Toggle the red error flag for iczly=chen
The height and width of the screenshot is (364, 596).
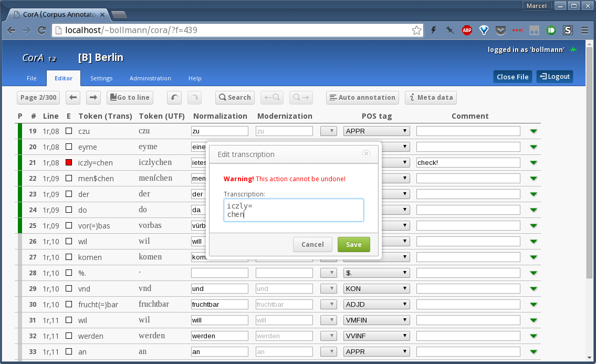(x=69, y=163)
